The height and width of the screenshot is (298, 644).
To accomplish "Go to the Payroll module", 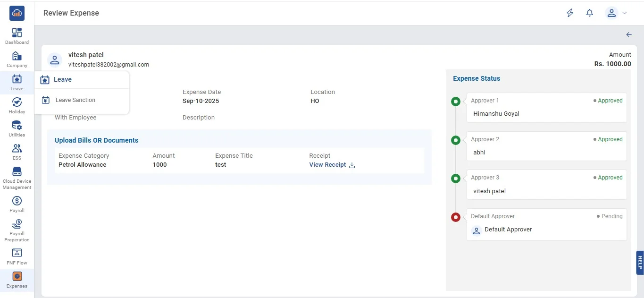I will (x=17, y=204).
